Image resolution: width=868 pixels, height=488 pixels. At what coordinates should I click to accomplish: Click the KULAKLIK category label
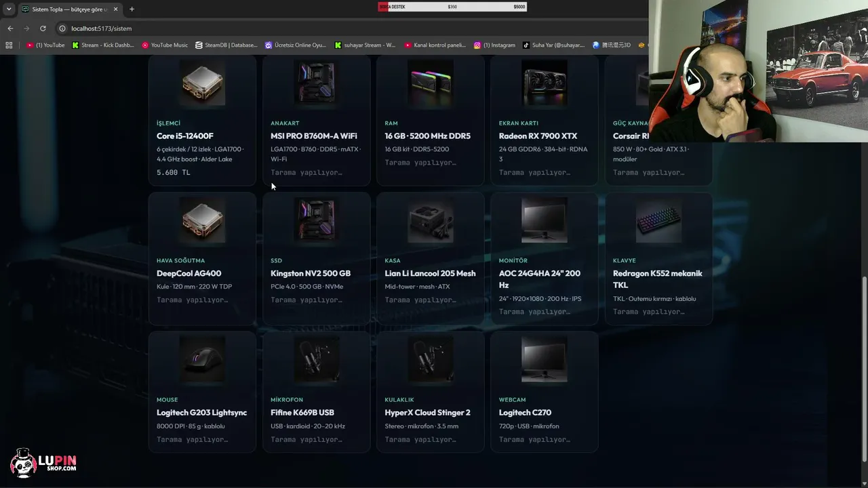(x=399, y=400)
